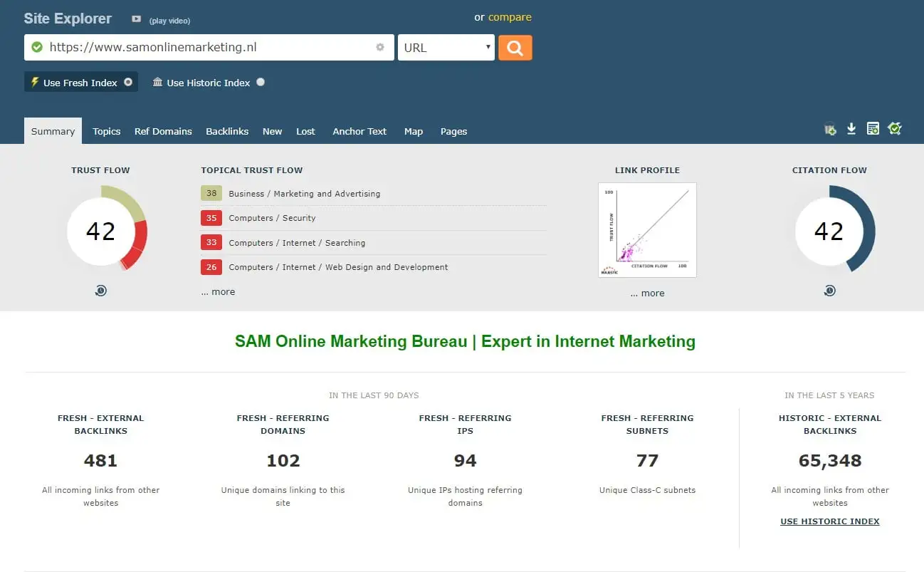Click Computers / Security topic
This screenshot has width=924, height=572.
[272, 218]
